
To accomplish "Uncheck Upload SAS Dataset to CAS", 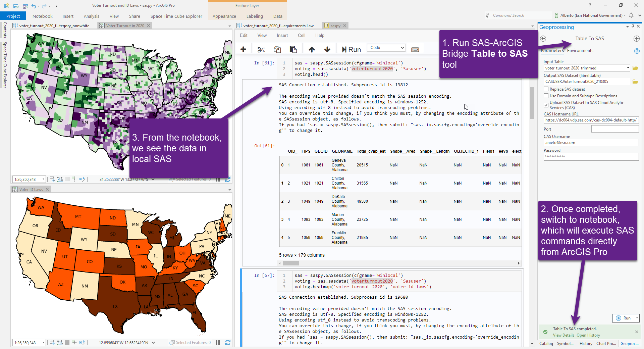I will coord(546,105).
